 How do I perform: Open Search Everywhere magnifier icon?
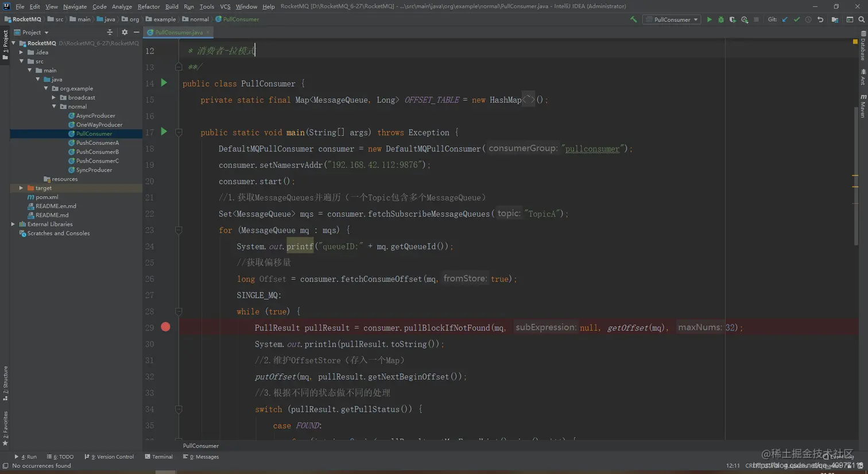pos(861,20)
